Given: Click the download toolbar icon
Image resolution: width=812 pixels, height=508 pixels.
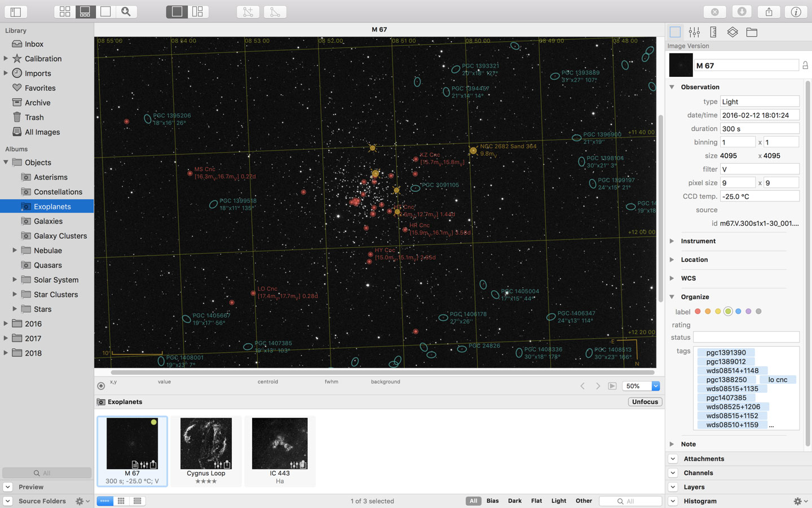Looking at the screenshot, I should click(x=742, y=12).
